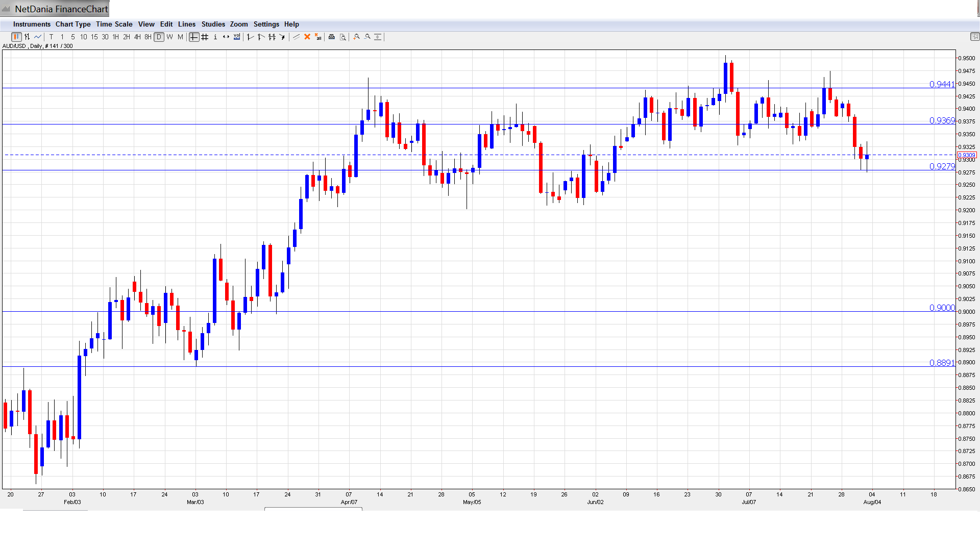Select the candlestick chart type icon
The height and width of the screenshot is (551, 980).
[16, 37]
